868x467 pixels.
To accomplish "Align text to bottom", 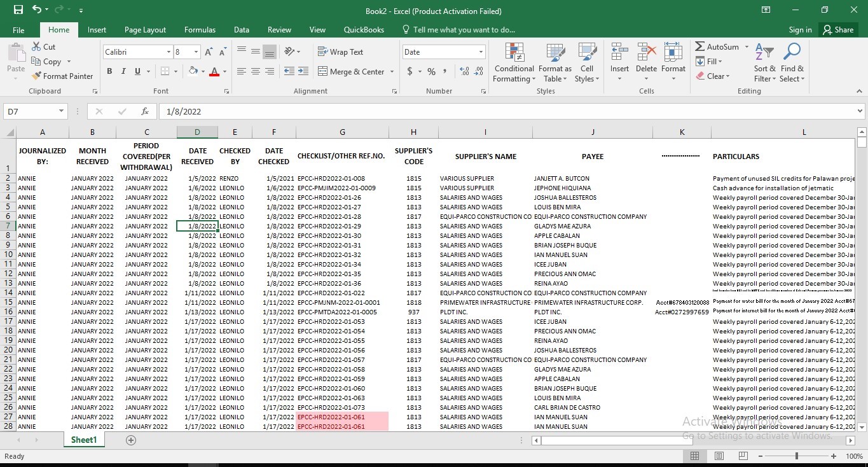I will tap(270, 52).
